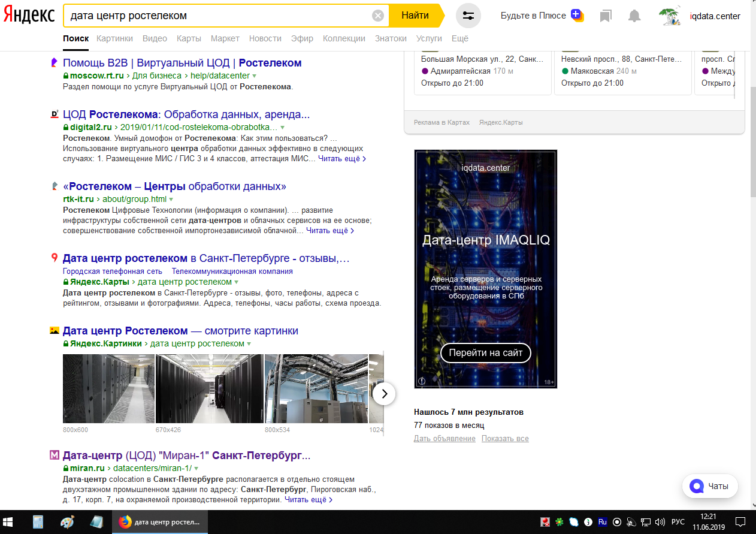Expand dropdown arrow after rtk-it.ru about/group.html
The width and height of the screenshot is (756, 534).
pos(171,200)
